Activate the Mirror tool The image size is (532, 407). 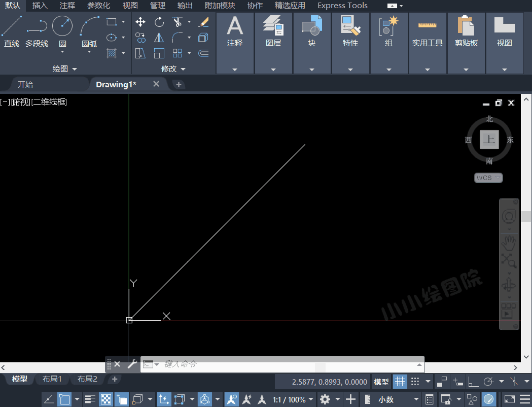pos(159,38)
